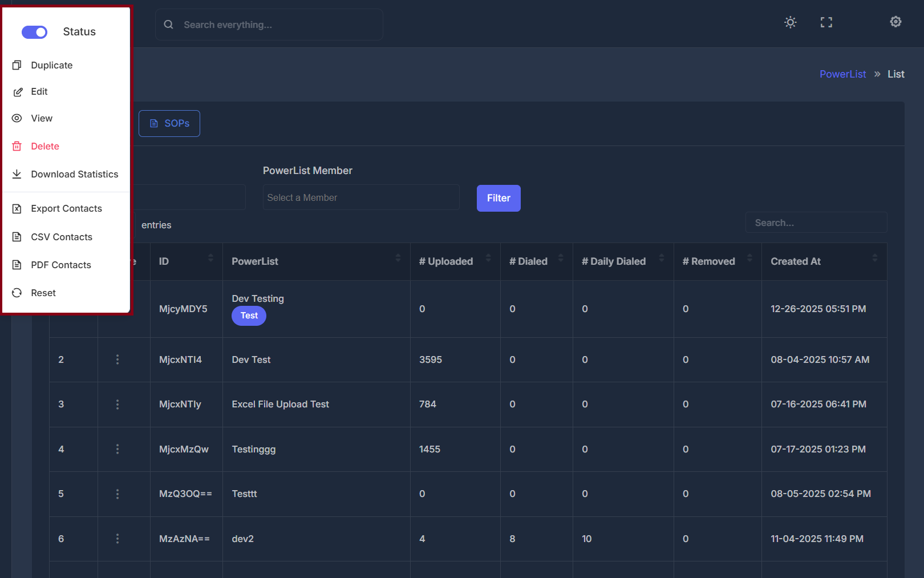Click the Delete trash icon
The width and height of the screenshot is (924, 578).
pos(17,146)
